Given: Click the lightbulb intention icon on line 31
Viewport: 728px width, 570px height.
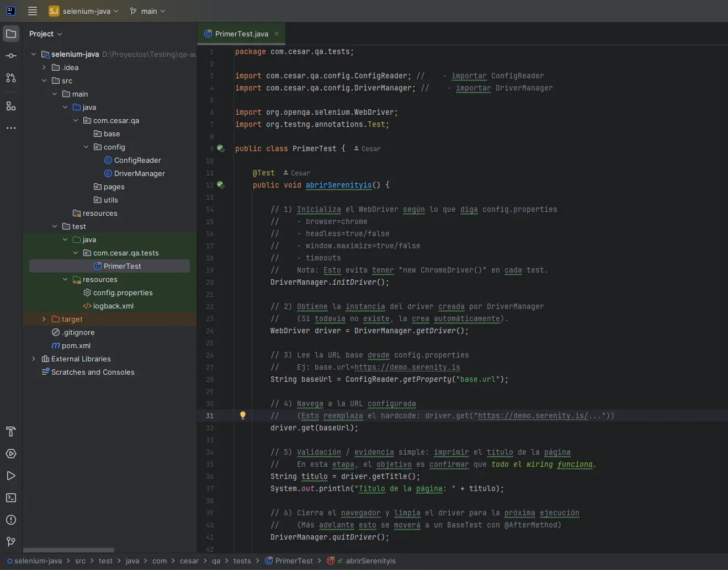Looking at the screenshot, I should click(x=243, y=415).
